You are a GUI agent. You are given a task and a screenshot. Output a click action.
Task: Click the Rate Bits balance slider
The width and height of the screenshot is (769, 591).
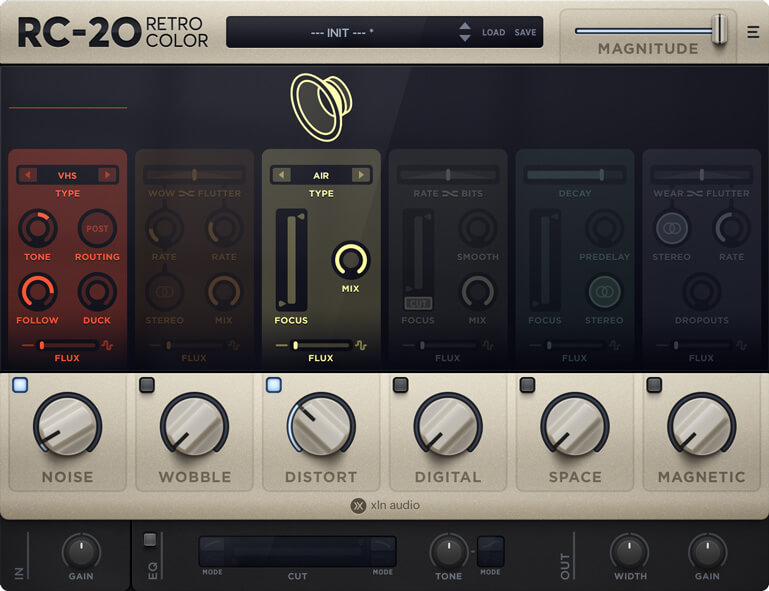point(448,175)
